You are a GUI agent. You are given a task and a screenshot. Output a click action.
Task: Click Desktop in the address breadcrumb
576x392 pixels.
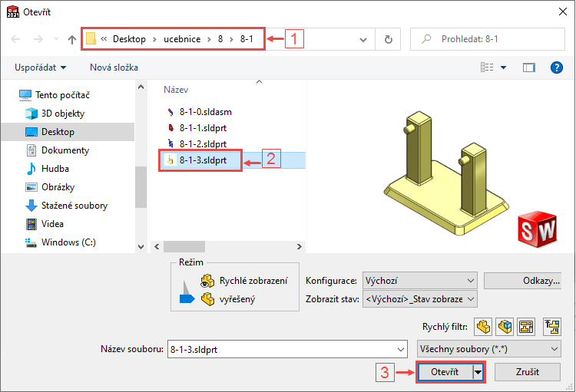[129, 39]
